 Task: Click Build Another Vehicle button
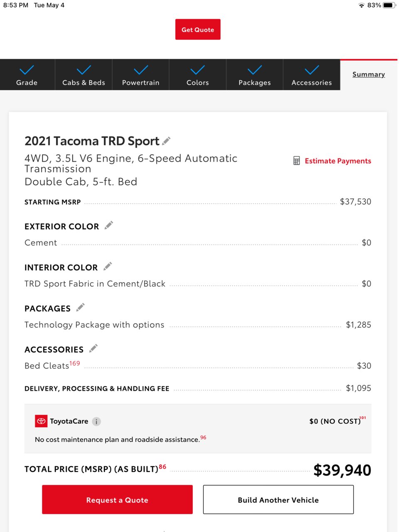278,500
